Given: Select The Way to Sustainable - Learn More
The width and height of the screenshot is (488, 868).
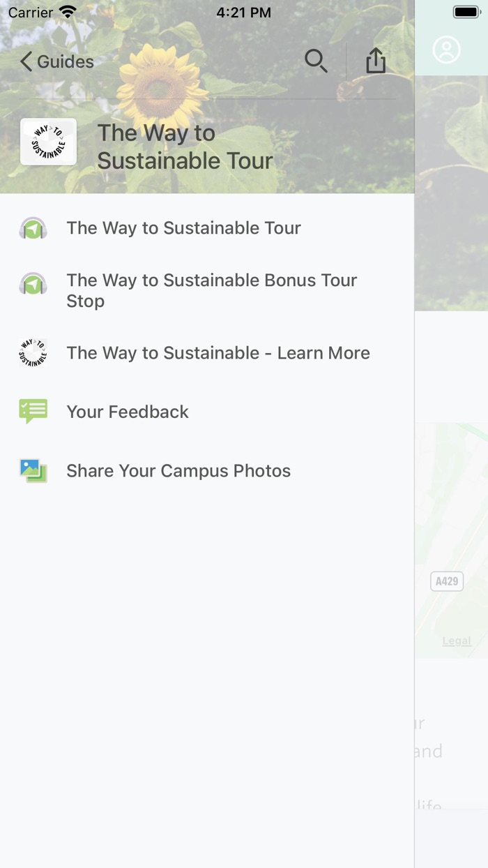Looking at the screenshot, I should 218,353.
